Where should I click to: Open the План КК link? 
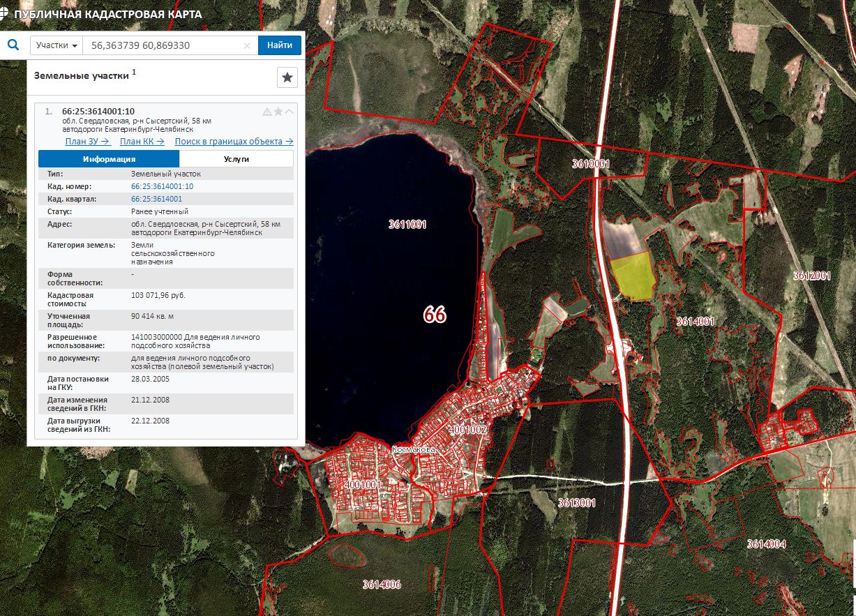click(142, 141)
